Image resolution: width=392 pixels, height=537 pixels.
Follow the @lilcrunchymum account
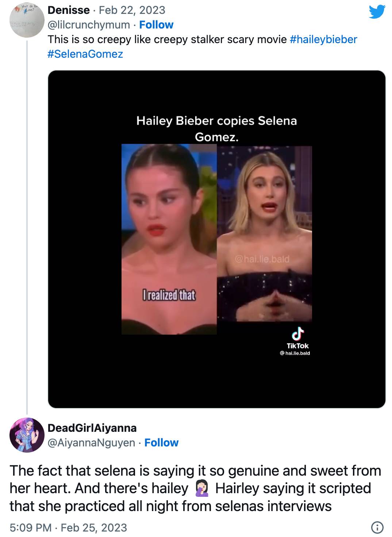[x=156, y=25]
